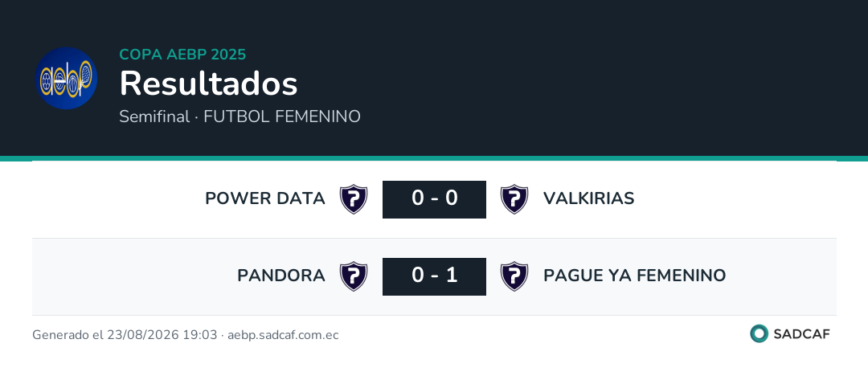
Task: Click Power Data's shield crest
Action: click(354, 198)
